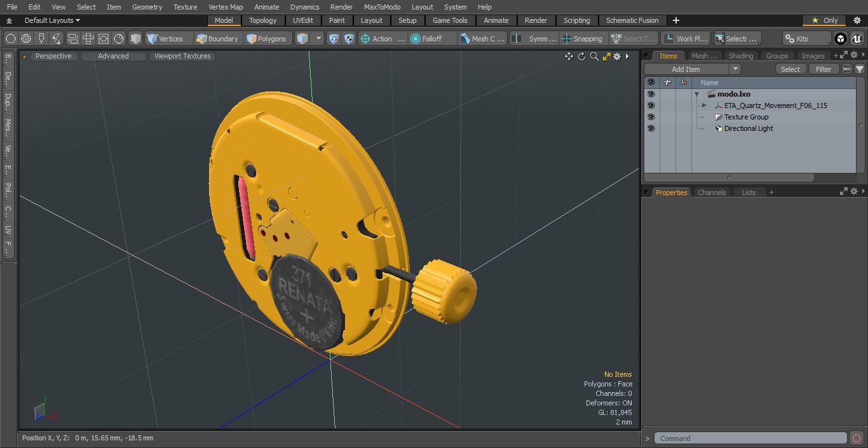The image size is (868, 448).
Task: Toggle visibility of ETA_Quartz_Movement_F06_115
Action: pyautogui.click(x=651, y=105)
